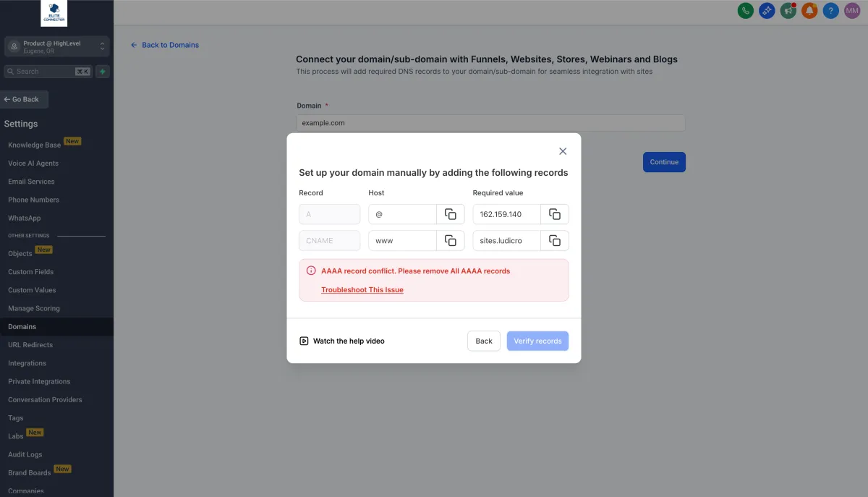Click the help question mark icon
Image resolution: width=868 pixels, height=497 pixels.
click(x=831, y=11)
